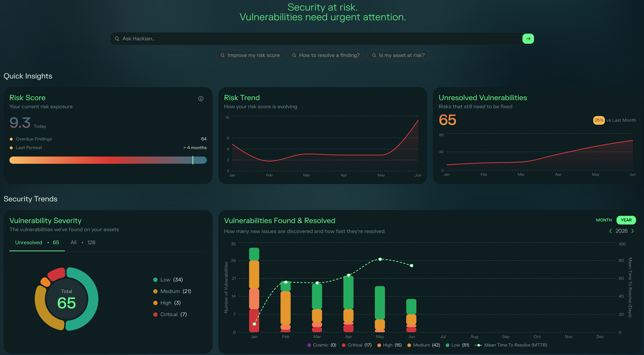Click the Security Trends heading
The height and width of the screenshot is (355, 644).
pos(31,199)
